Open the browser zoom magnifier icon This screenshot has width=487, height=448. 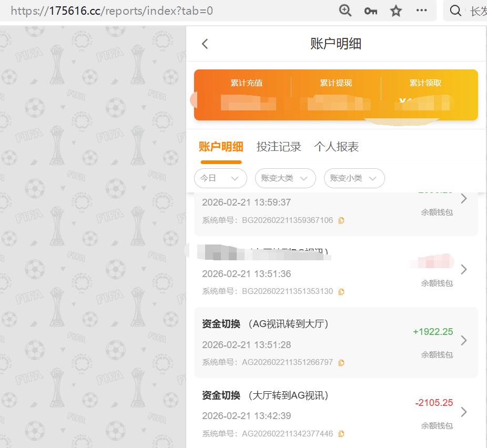click(x=345, y=10)
